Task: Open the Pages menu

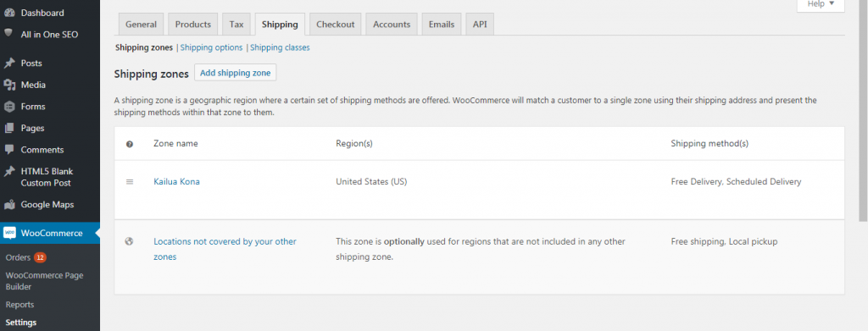Action: click(33, 128)
